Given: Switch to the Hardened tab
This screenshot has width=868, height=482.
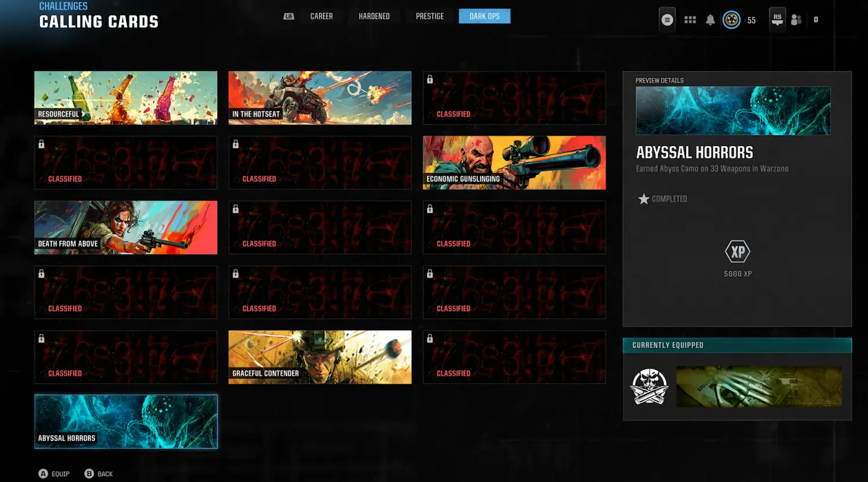Looking at the screenshot, I should coord(374,16).
